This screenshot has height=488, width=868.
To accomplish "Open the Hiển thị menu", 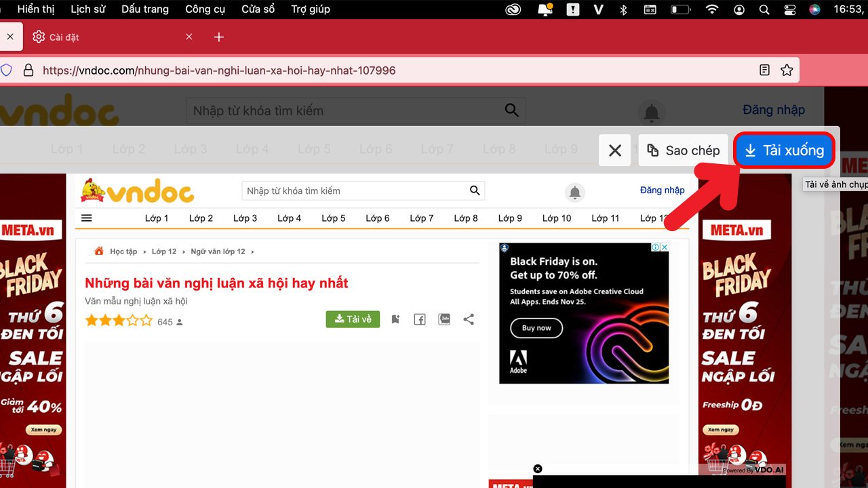I will tap(36, 9).
